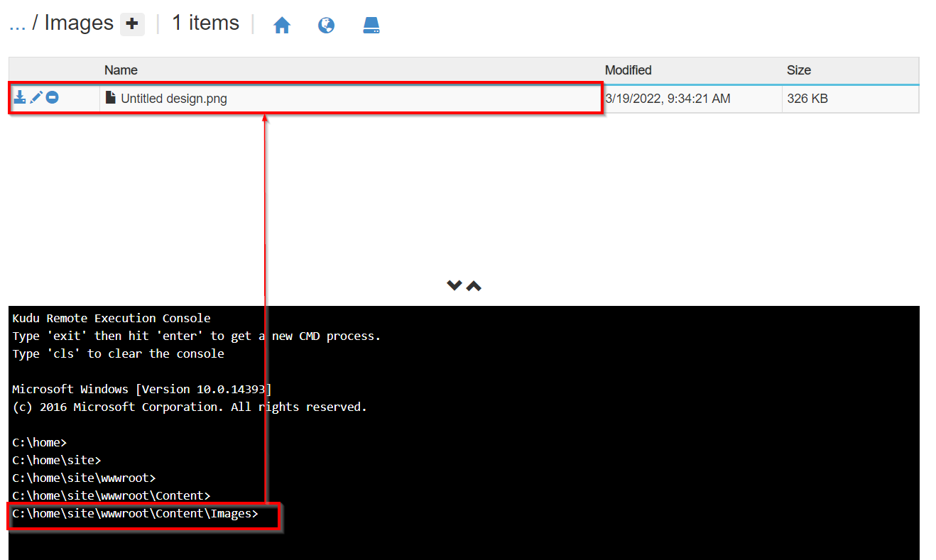Click the 'Microsoft Windows [Version 10.0.14393]' line

coord(142,389)
